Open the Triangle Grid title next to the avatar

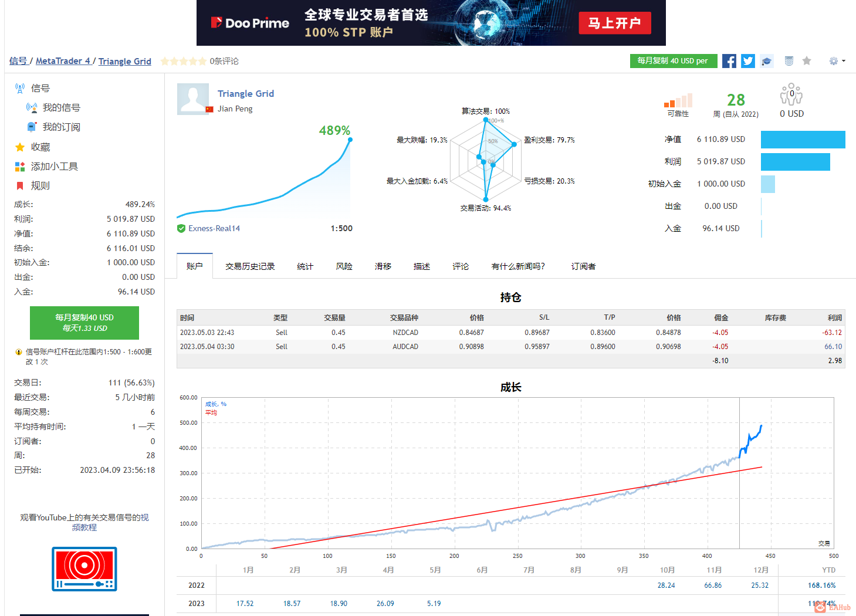point(246,94)
